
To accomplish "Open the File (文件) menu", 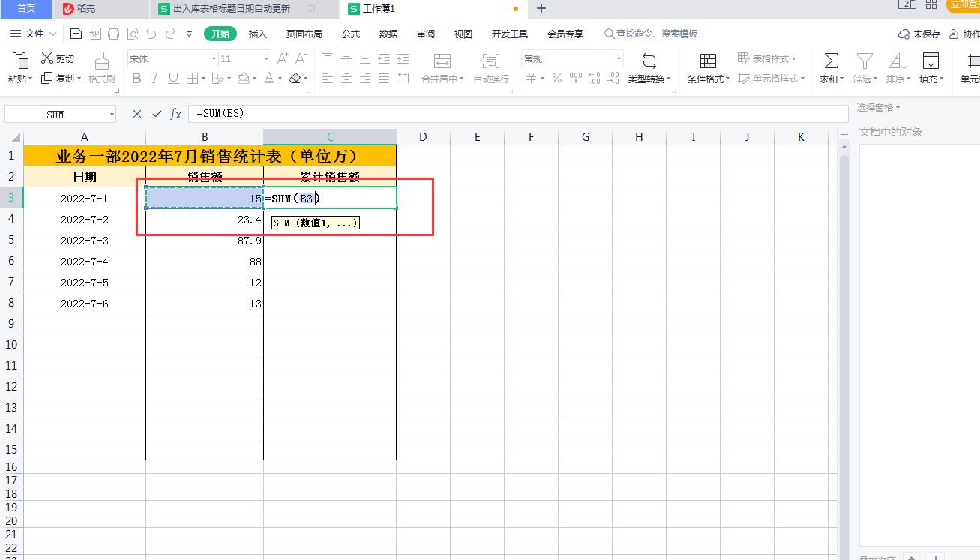I will pos(34,34).
